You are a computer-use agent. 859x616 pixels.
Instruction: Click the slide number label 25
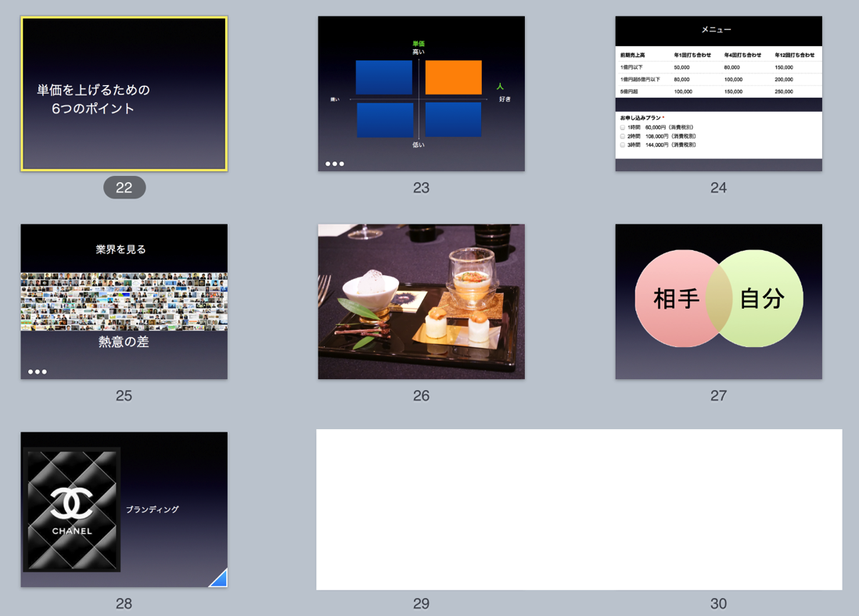pos(124,396)
